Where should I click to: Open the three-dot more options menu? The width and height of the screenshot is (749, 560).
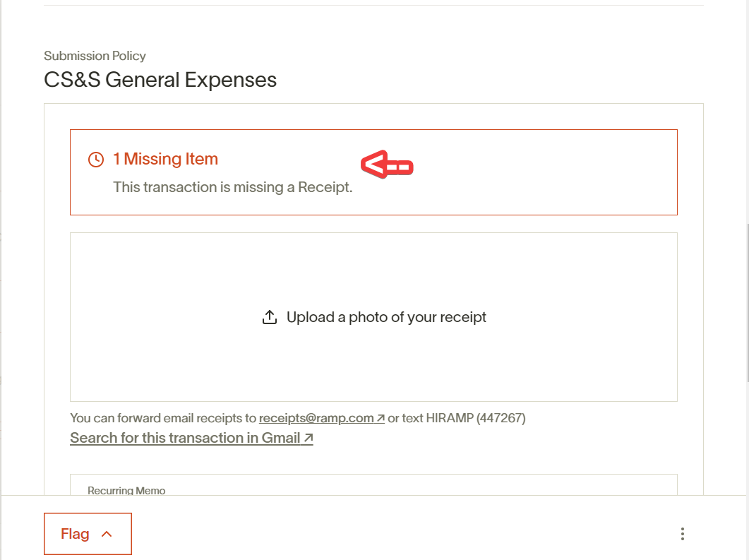tap(682, 534)
